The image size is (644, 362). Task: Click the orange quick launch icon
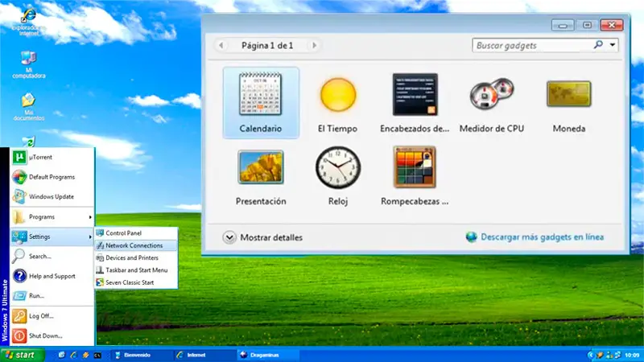[85, 355]
